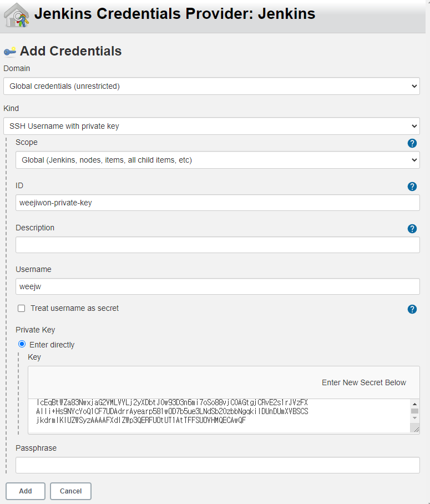The height and width of the screenshot is (504, 430).
Task: Focus the Username field containing weejw
Action: coord(217,286)
